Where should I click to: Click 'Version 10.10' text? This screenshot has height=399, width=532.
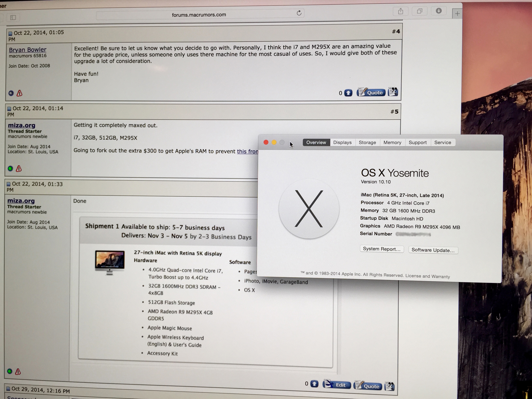click(x=376, y=182)
